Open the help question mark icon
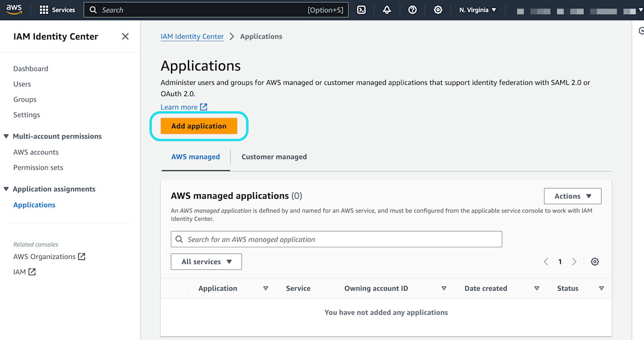Viewport: 644px width, 340px height. pyautogui.click(x=412, y=10)
